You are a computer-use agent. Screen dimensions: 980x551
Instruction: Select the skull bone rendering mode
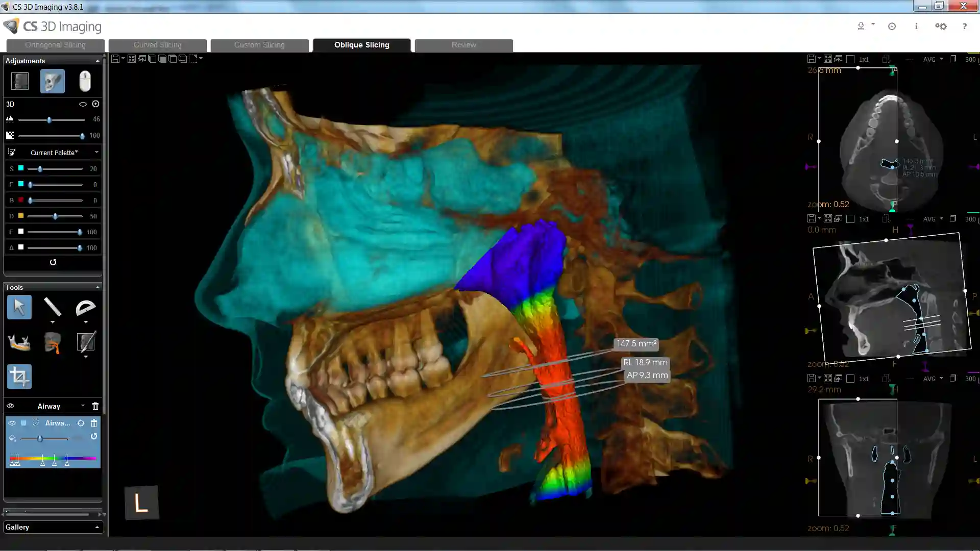coord(52,81)
